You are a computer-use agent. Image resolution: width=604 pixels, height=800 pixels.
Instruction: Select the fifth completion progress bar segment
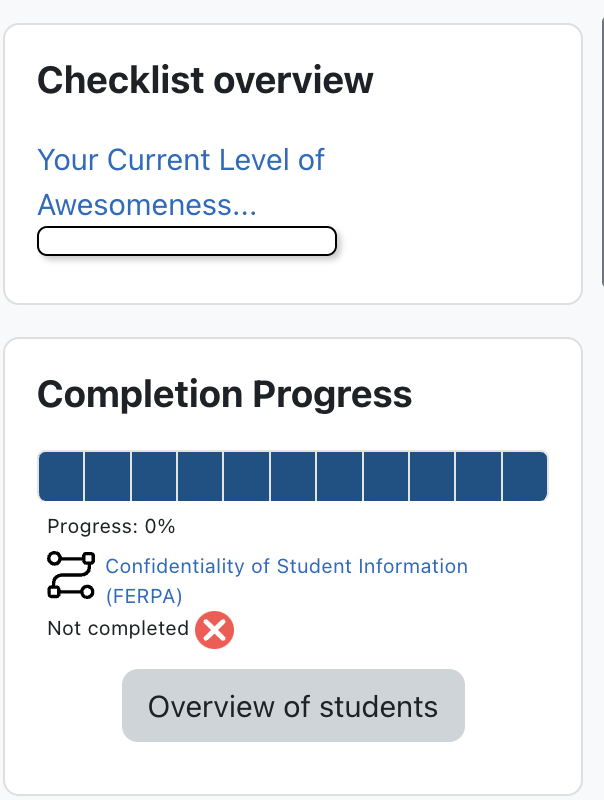pos(247,476)
